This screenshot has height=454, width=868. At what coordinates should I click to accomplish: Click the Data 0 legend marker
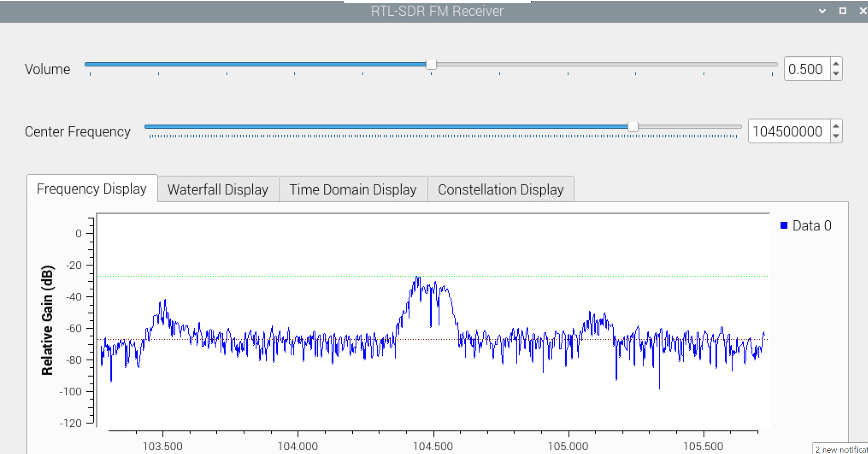(x=783, y=225)
